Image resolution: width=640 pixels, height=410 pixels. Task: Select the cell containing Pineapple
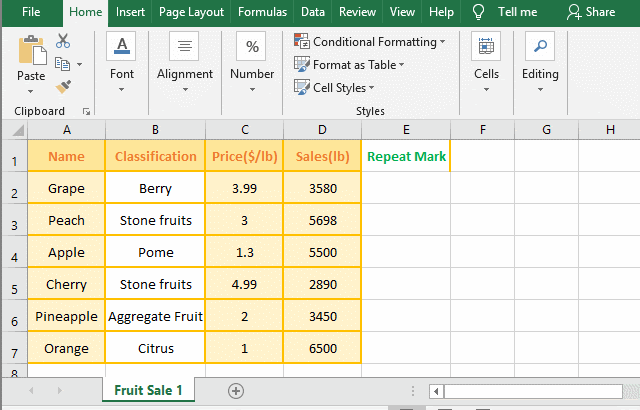pos(67,316)
